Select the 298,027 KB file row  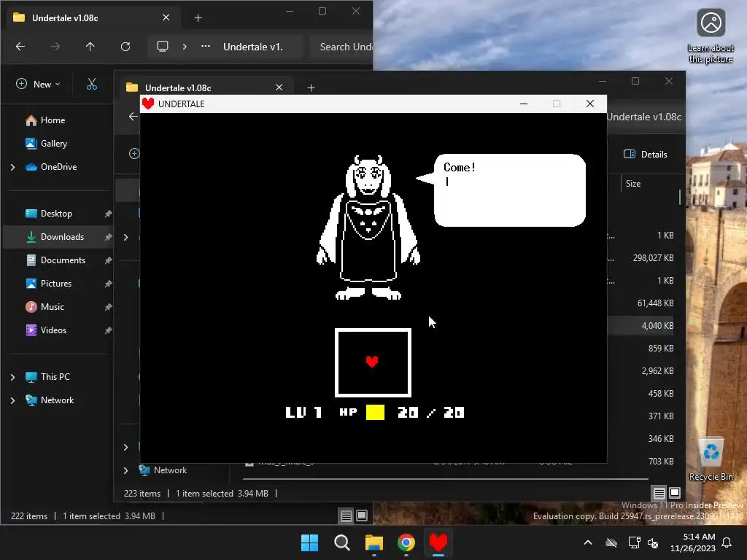tap(640, 258)
